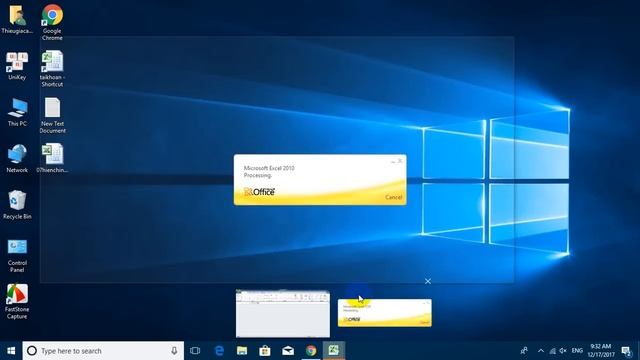Open the Thieugiaca folder desktop icon
The image size is (640, 360).
click(17, 19)
